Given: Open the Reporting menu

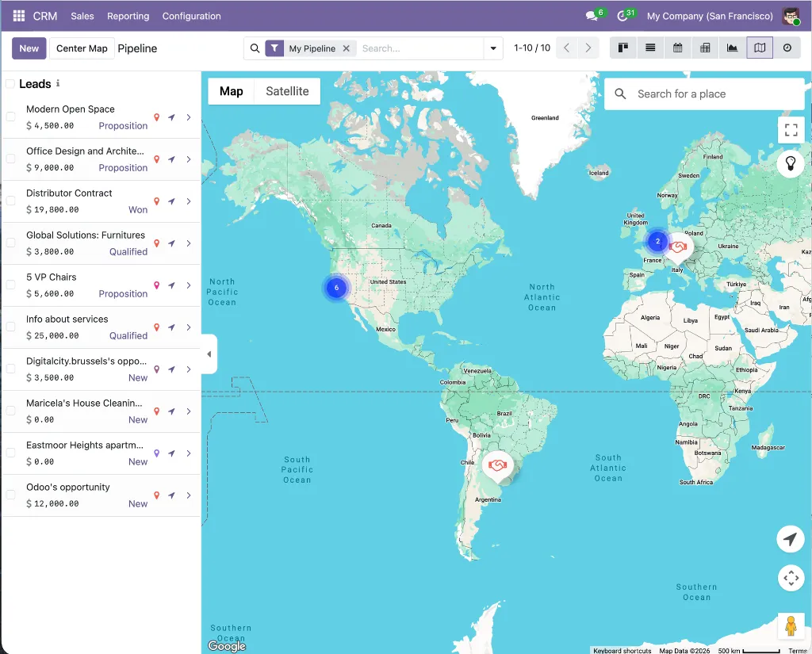Looking at the screenshot, I should [128, 16].
